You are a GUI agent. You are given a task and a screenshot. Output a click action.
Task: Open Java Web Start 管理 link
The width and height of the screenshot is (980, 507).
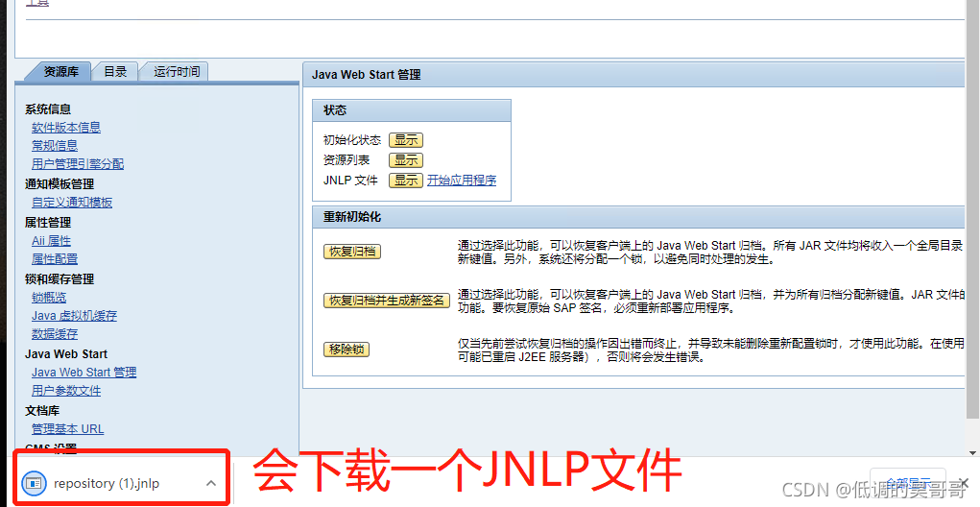click(84, 373)
